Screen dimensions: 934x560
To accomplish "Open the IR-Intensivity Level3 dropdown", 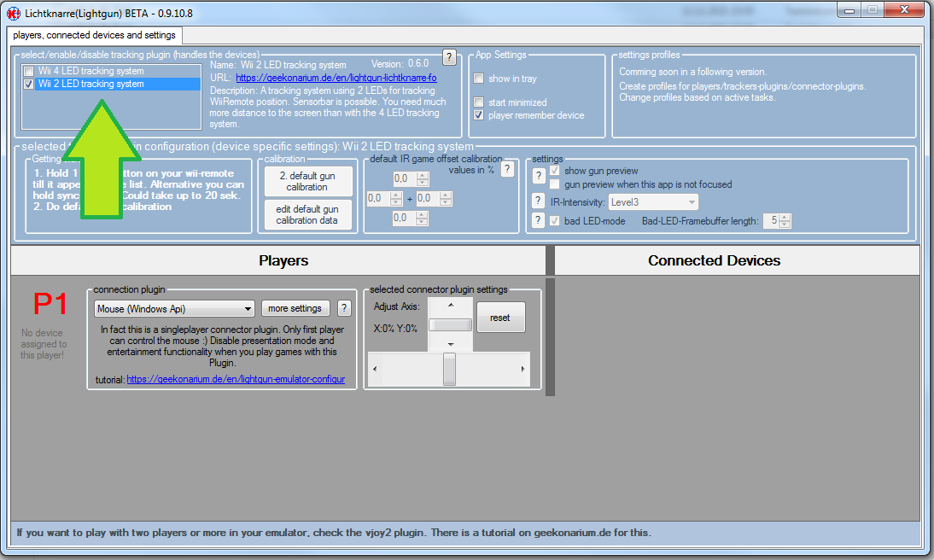I will 653,202.
